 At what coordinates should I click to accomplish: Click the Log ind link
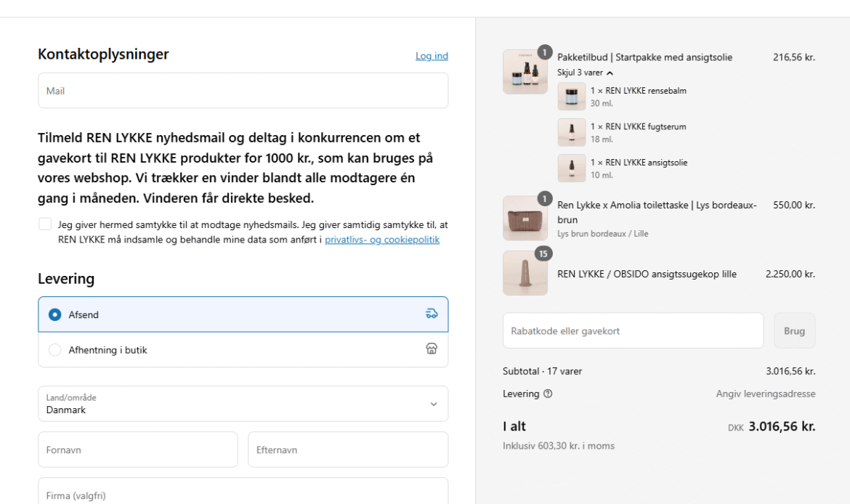coord(432,56)
